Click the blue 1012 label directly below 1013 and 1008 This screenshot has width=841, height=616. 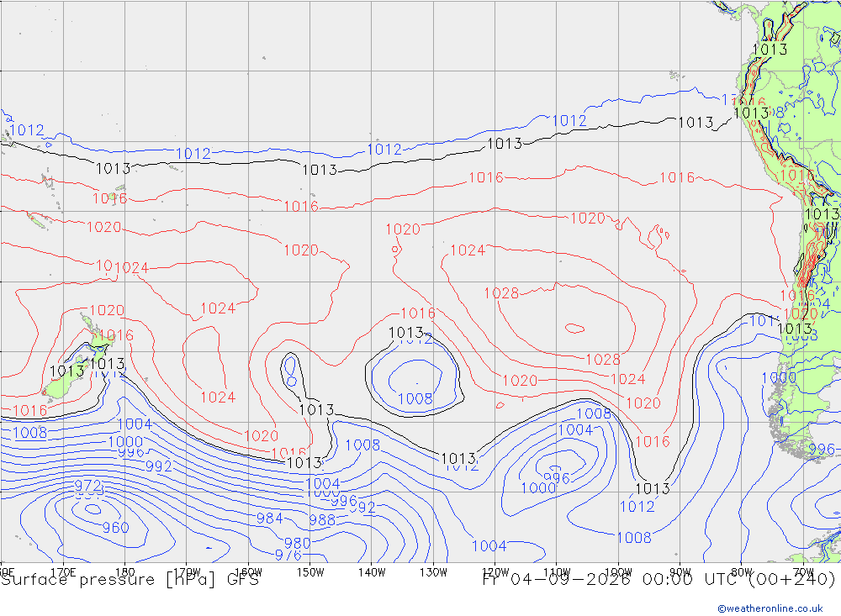point(637,506)
